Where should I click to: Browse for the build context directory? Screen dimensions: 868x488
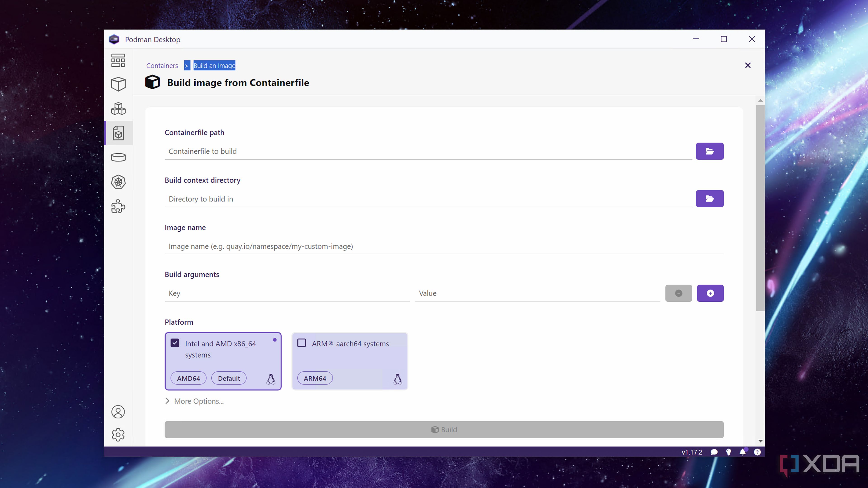[710, 199]
